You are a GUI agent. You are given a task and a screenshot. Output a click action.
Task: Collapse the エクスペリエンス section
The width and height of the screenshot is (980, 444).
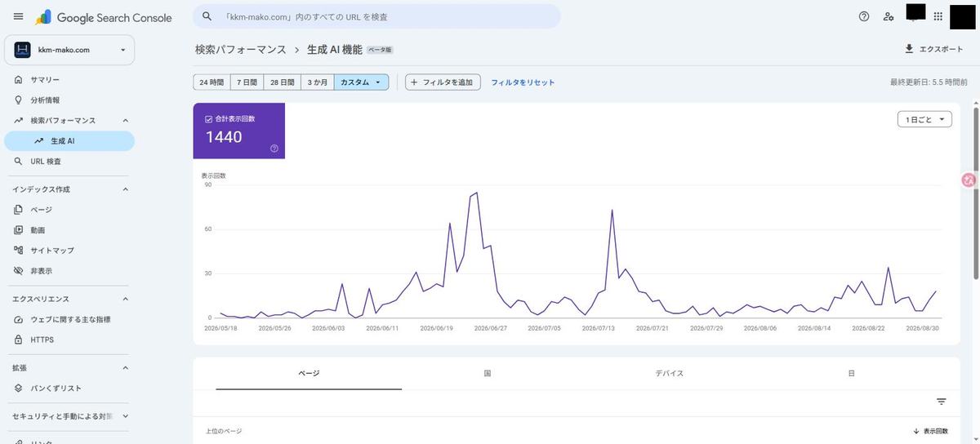point(125,299)
